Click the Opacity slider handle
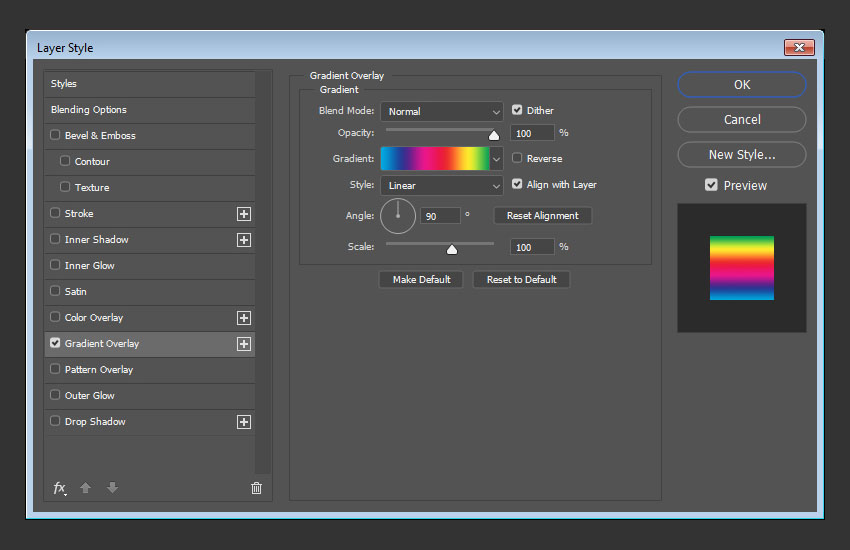 [x=494, y=135]
